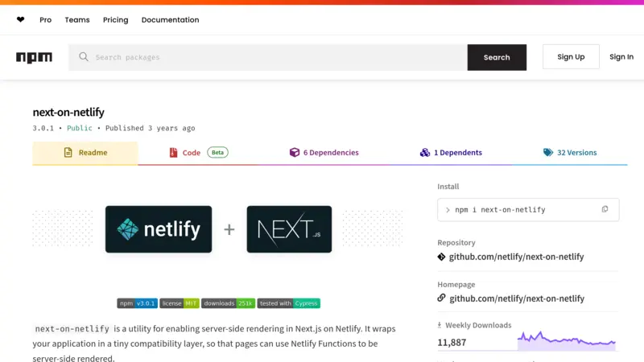Switch to the Code tab
Image resolution: width=644 pixels, height=362 pixels.
tap(199, 153)
